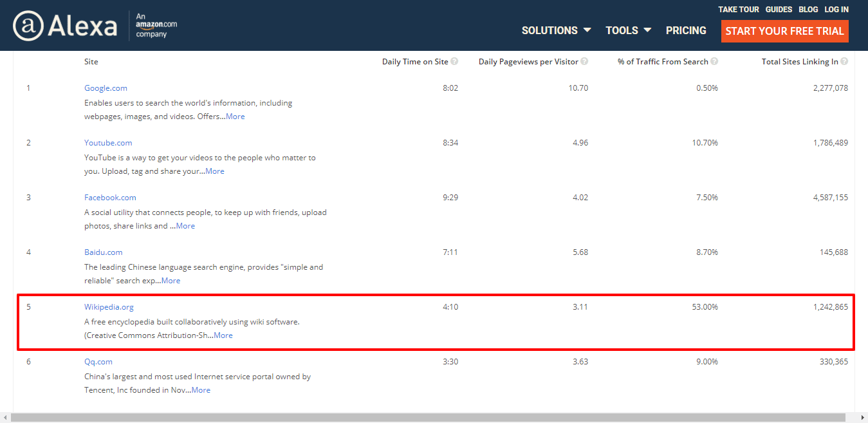
Task: Click the horizontal scrollbar at the bottom
Action: tap(427, 418)
